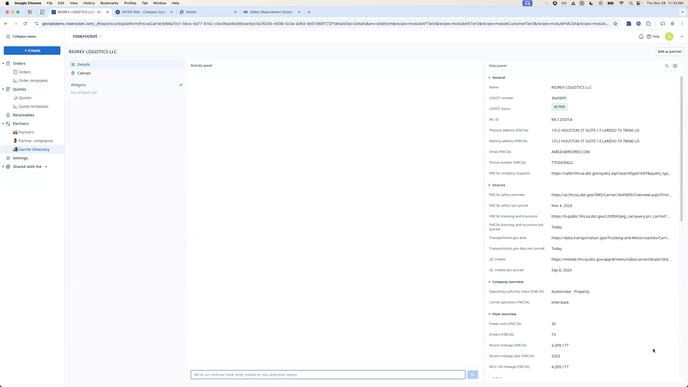
Task: Click the Data panel search icon
Action: click(x=666, y=66)
